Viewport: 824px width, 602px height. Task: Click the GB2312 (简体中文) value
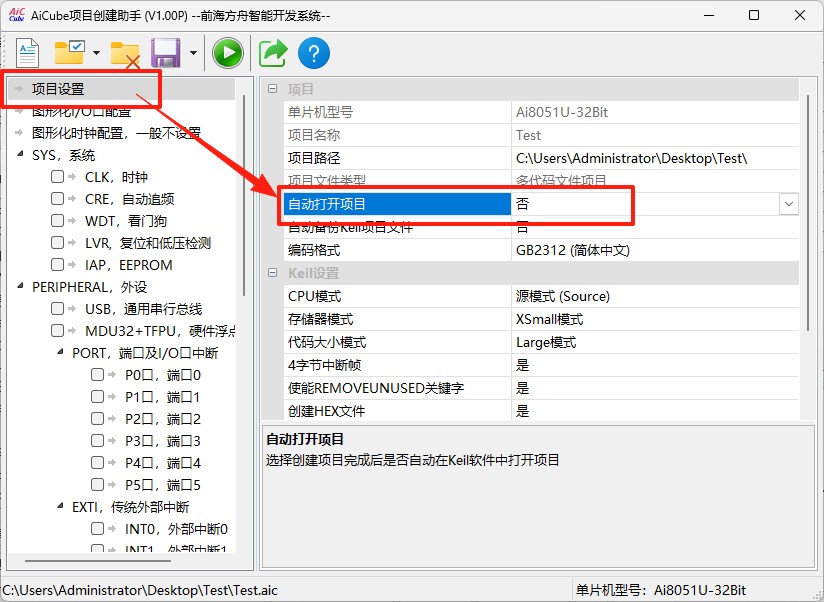click(x=573, y=250)
